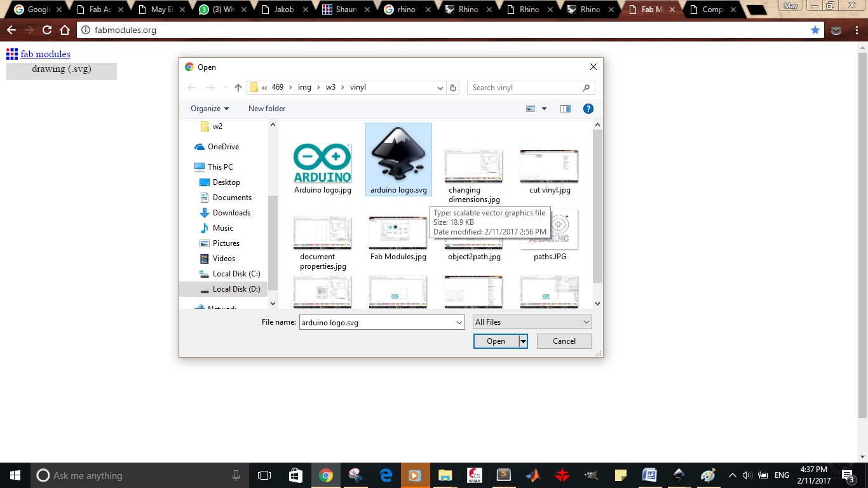
Task: Open the view options dropdown arrow
Action: coord(544,109)
